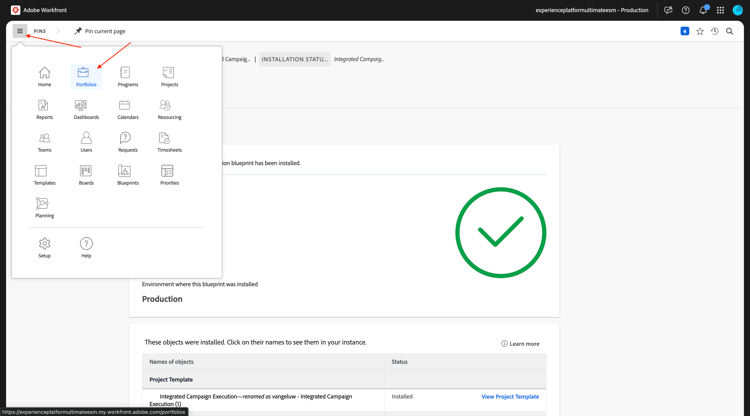Click Pin current page

pos(99,31)
